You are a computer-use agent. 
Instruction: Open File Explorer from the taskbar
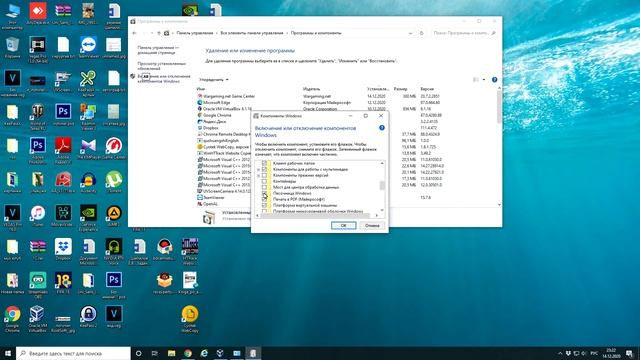tap(171, 353)
